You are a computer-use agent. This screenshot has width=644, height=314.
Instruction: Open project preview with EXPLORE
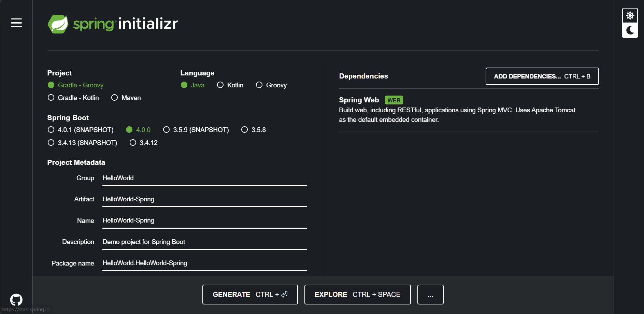(357, 294)
